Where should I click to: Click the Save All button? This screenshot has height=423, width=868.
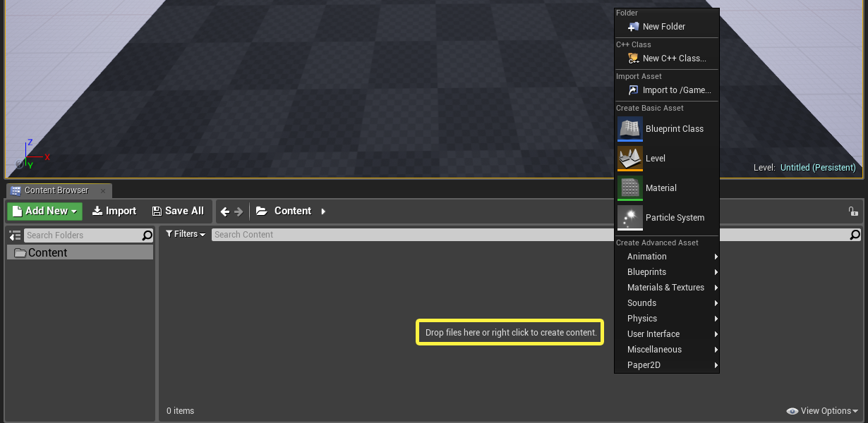[x=178, y=211]
